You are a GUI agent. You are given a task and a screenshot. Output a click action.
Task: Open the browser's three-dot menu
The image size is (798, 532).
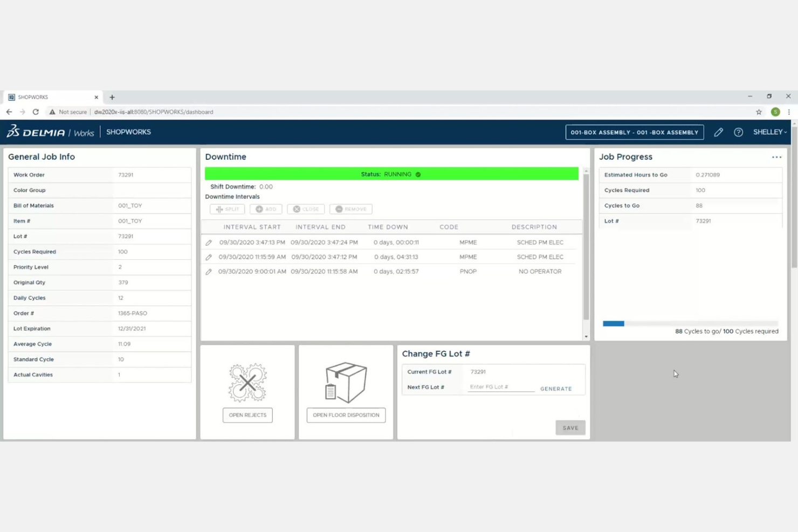(x=789, y=112)
